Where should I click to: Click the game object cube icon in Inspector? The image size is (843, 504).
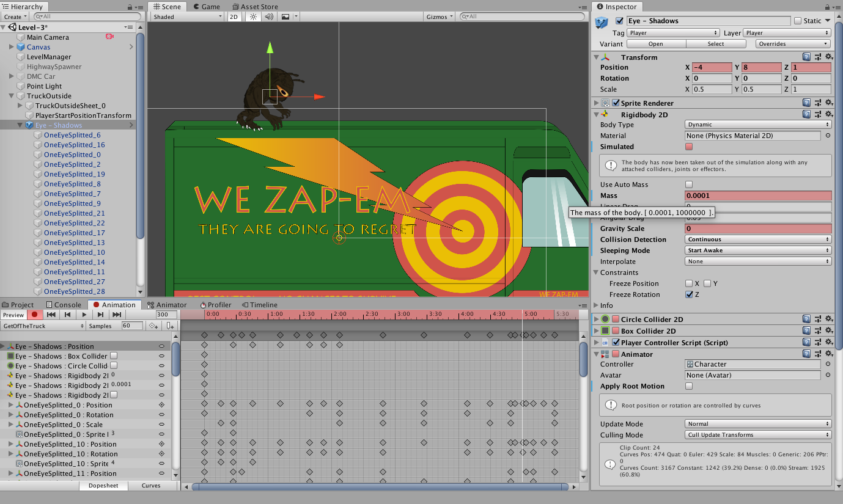[602, 23]
